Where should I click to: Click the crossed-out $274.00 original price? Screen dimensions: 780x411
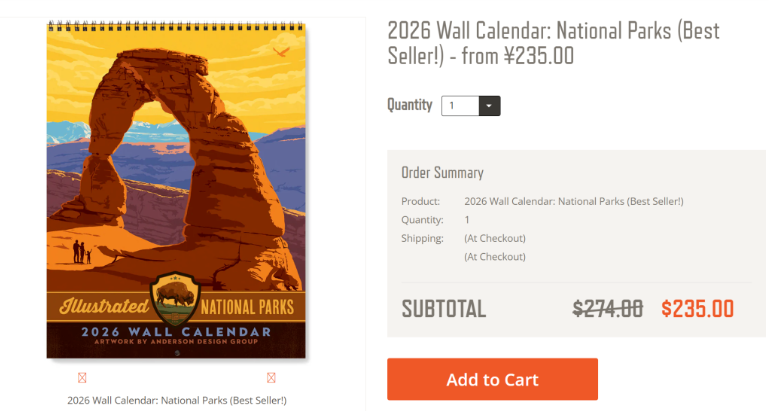[x=607, y=308]
